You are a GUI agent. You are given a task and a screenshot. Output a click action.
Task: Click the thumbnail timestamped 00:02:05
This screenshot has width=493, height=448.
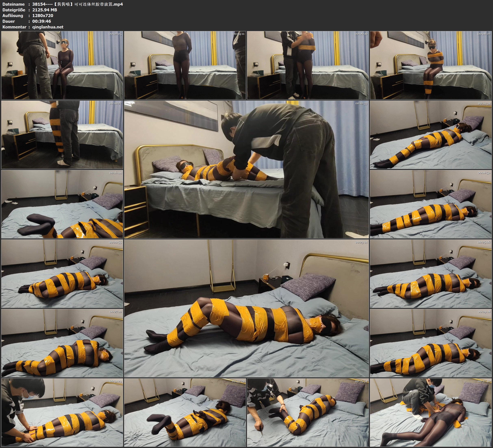[62, 65]
